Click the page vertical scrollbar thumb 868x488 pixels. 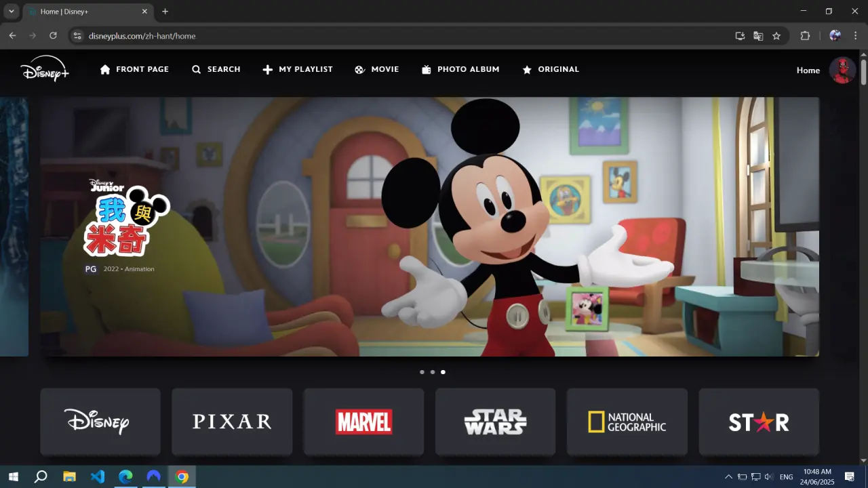[863, 72]
